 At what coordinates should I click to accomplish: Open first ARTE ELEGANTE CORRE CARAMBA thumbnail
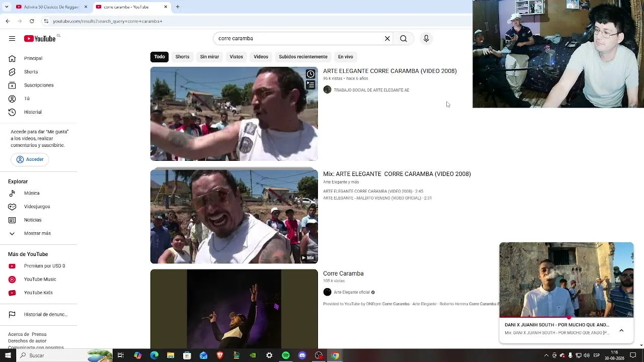(234, 114)
